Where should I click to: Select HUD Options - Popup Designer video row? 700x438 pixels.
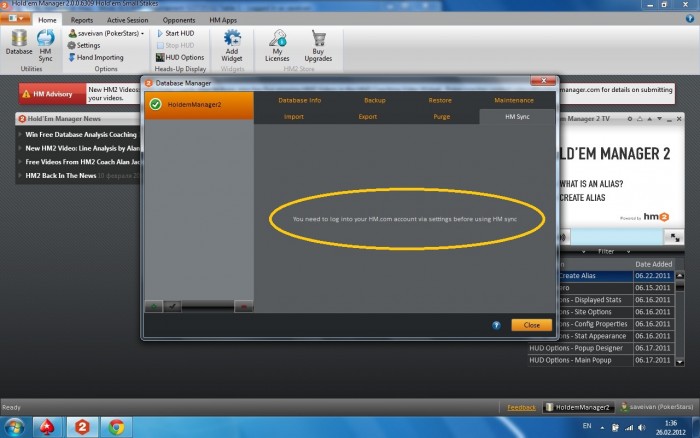(x=601, y=348)
